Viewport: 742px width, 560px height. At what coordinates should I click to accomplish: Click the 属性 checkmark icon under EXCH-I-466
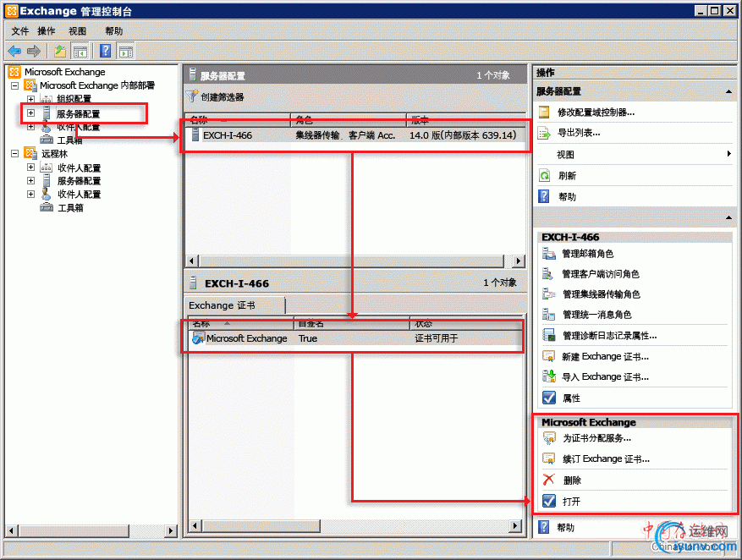coord(549,398)
